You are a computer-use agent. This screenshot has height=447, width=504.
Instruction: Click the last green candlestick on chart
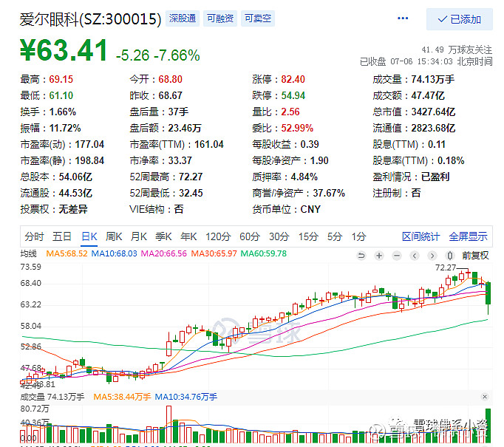(488, 293)
